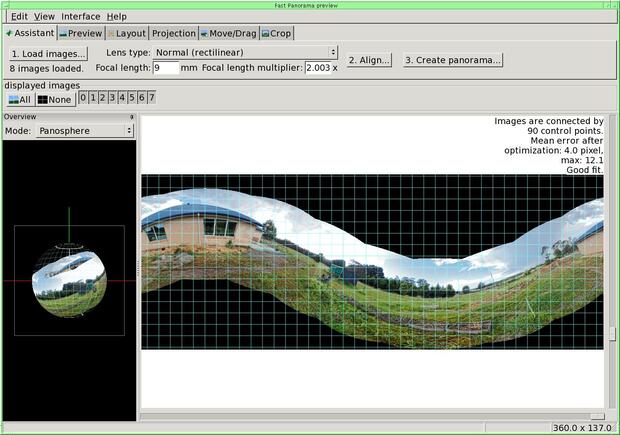The width and height of the screenshot is (620, 435).
Task: Open the Interface menu
Action: click(80, 17)
